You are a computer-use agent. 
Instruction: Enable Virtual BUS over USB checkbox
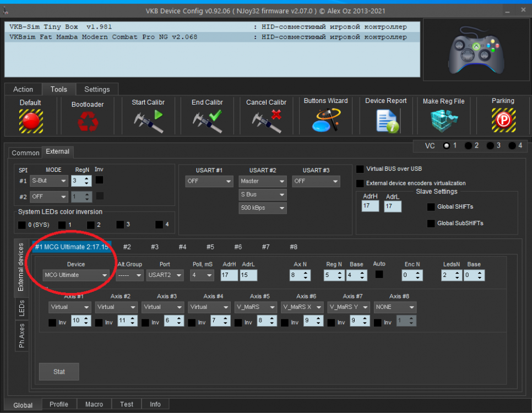[x=360, y=169]
